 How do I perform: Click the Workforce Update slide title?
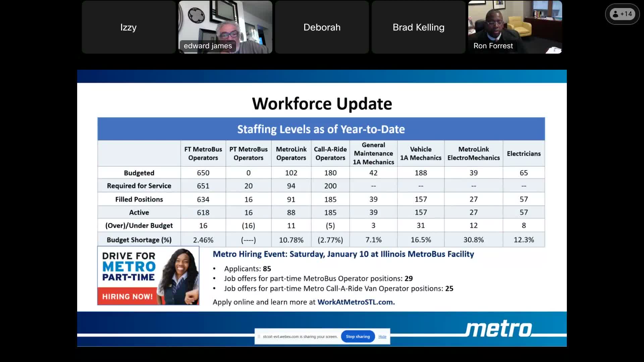322,104
